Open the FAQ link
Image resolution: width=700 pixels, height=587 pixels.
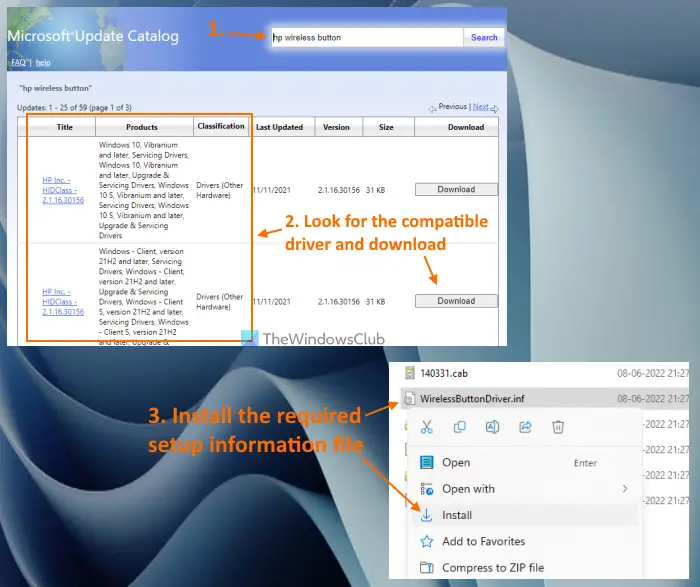(18, 62)
